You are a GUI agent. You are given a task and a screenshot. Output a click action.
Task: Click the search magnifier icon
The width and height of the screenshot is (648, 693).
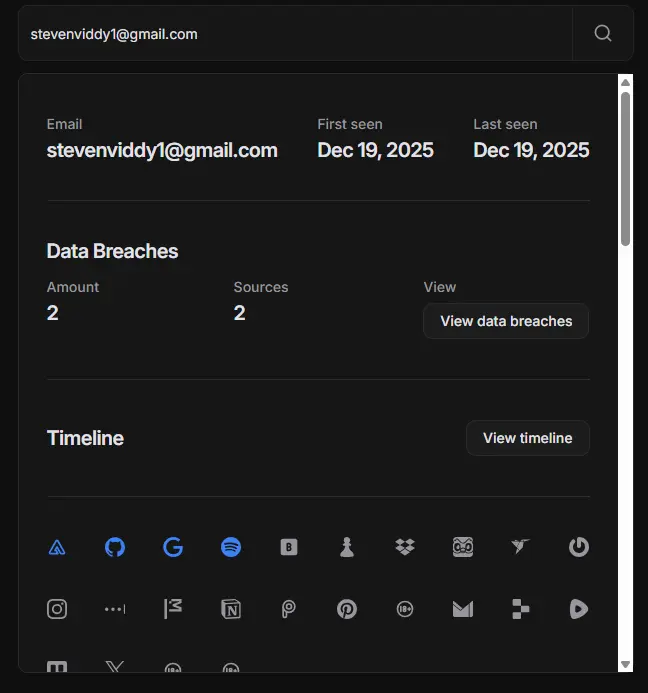(x=602, y=33)
